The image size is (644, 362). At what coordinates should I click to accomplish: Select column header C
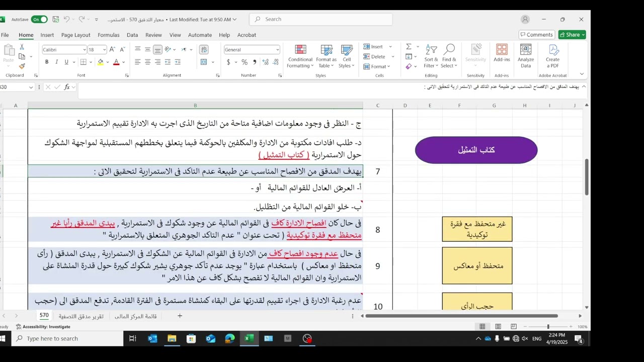(378, 105)
